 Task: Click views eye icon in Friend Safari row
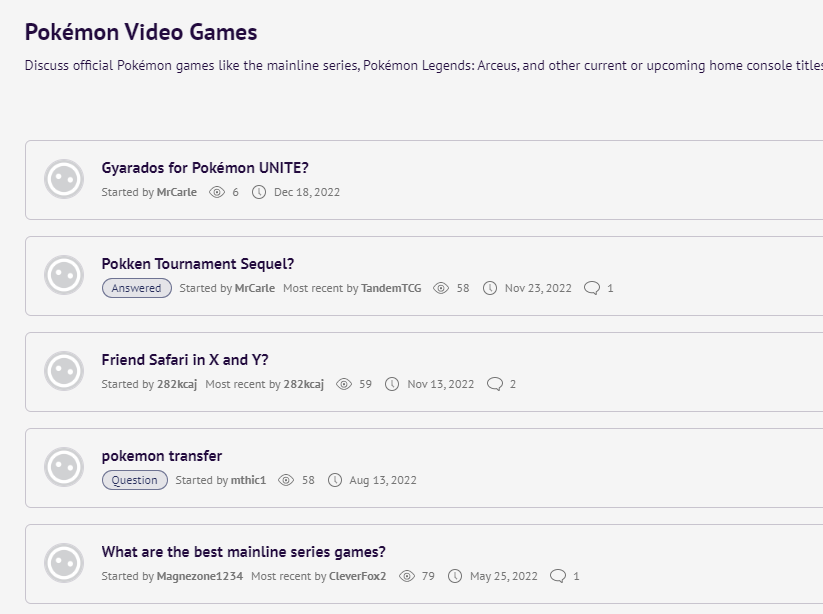[x=344, y=385]
